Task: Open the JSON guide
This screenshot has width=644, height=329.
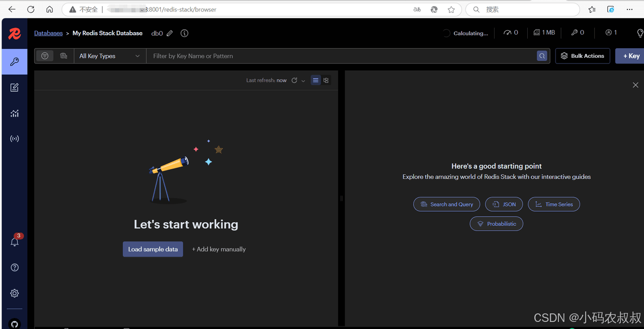Action: (504, 204)
